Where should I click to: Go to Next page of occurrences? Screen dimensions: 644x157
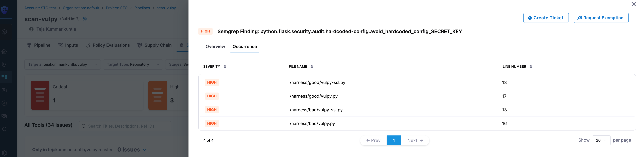pyautogui.click(x=415, y=140)
